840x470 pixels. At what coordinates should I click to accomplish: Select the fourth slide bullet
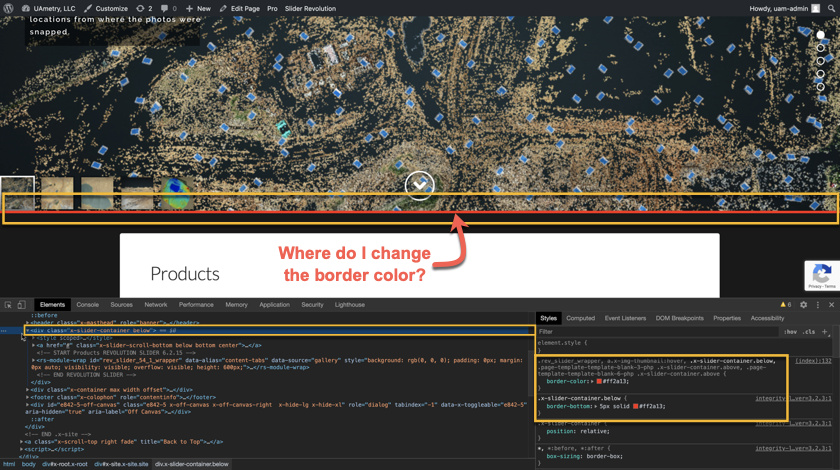(820, 73)
